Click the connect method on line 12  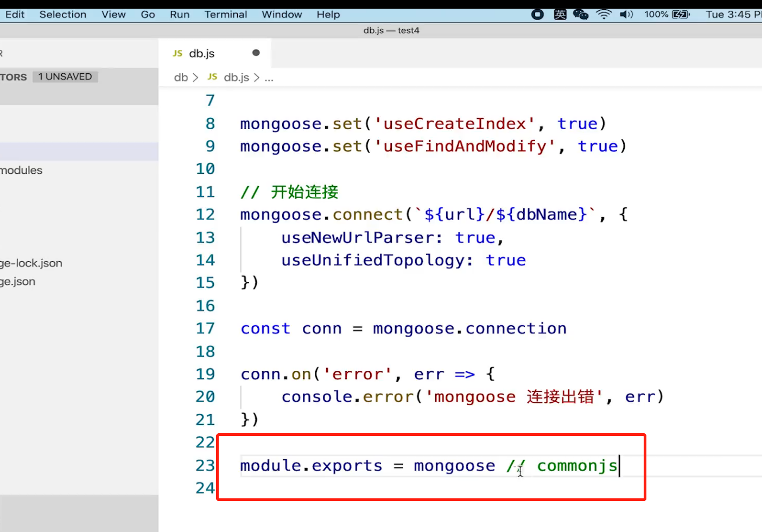point(367,215)
